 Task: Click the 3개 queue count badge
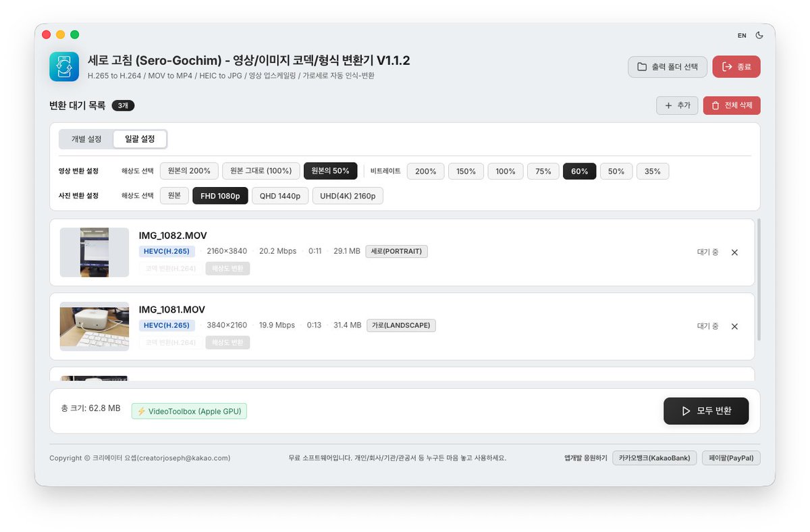[124, 105]
